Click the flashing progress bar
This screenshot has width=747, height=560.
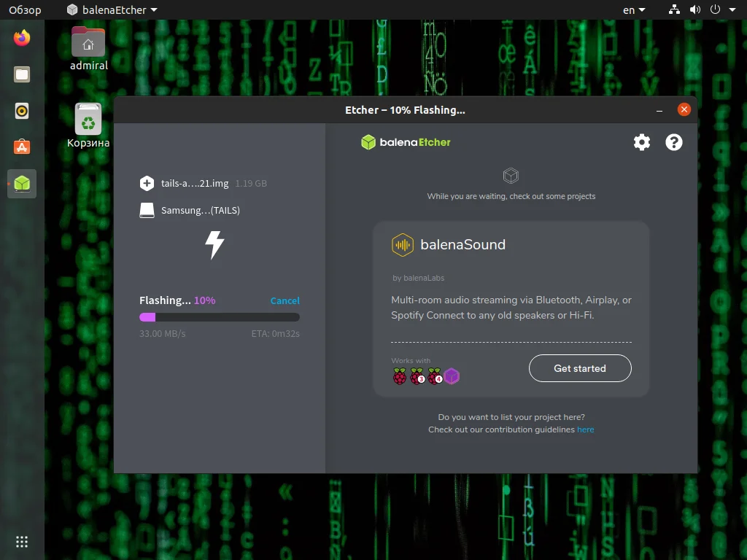click(219, 317)
